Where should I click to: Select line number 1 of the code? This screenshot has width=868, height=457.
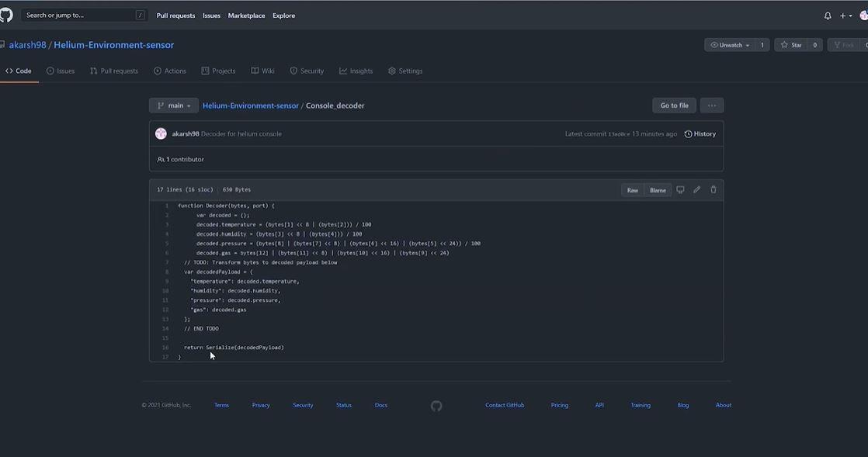167,206
